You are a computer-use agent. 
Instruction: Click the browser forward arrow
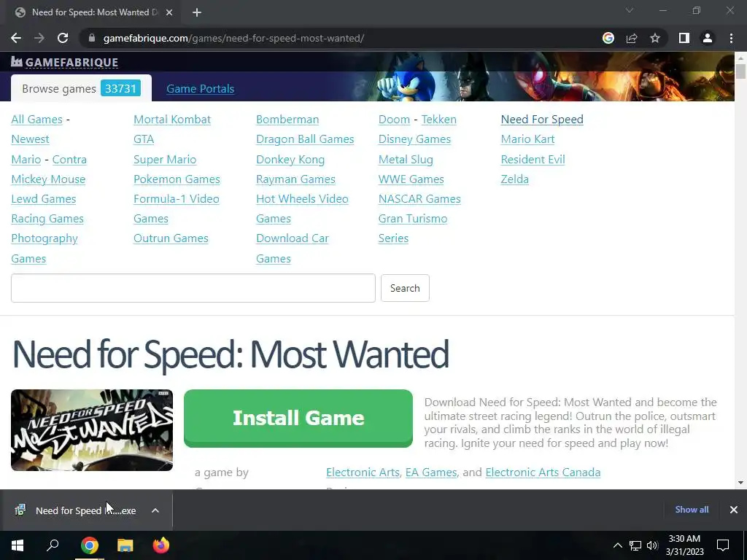click(x=39, y=38)
